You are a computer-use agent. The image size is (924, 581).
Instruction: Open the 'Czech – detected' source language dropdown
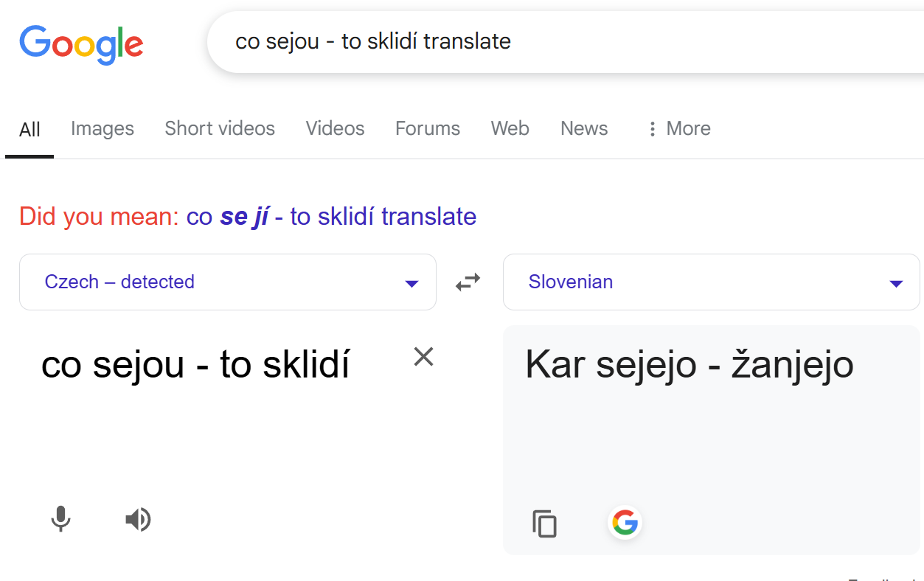coord(227,282)
